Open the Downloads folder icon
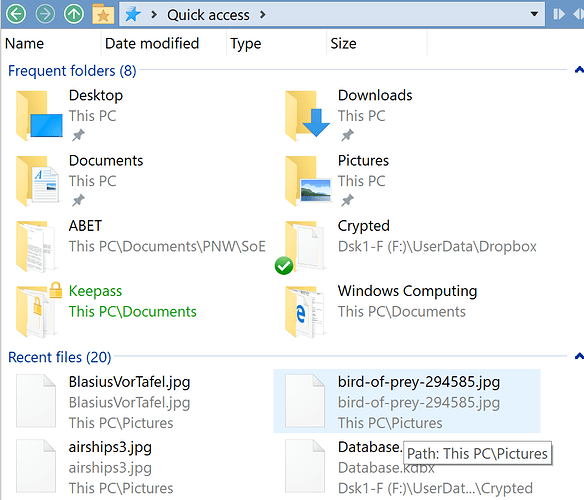 click(x=307, y=116)
